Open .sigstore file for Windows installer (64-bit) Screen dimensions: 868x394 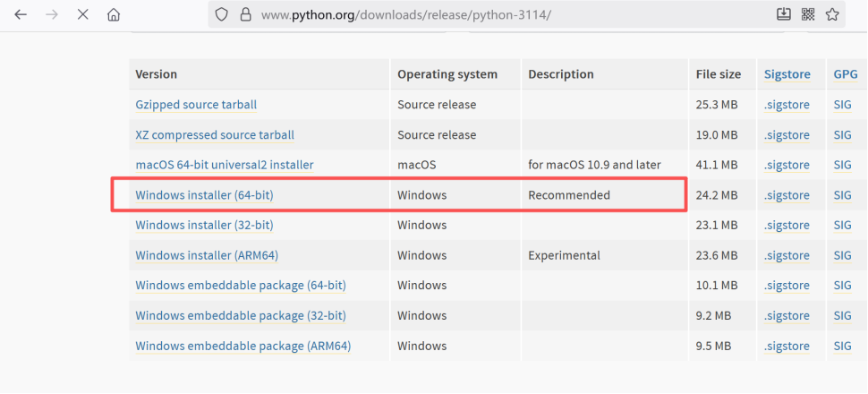786,195
